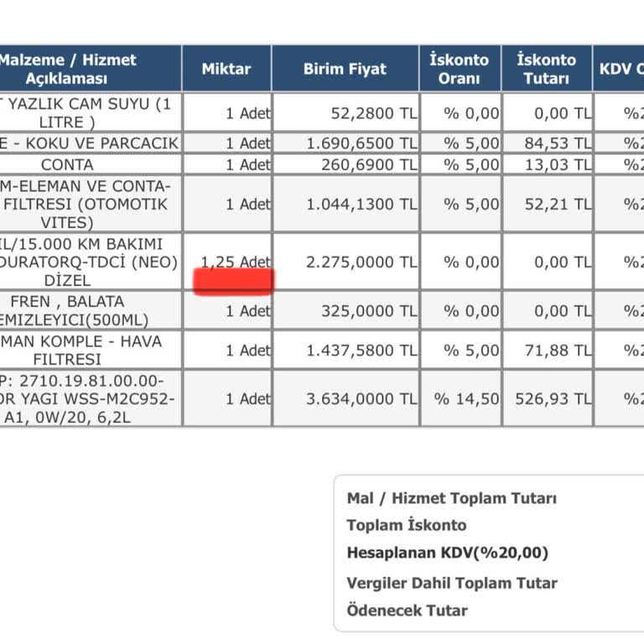
Task: Select the Vergiler Dahil Toplam Tutar label
Action: point(451,583)
